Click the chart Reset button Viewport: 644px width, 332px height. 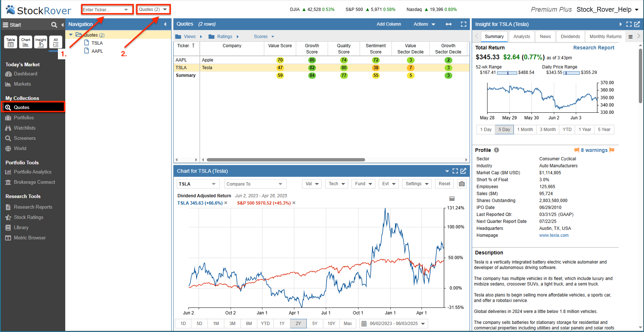[x=444, y=184]
